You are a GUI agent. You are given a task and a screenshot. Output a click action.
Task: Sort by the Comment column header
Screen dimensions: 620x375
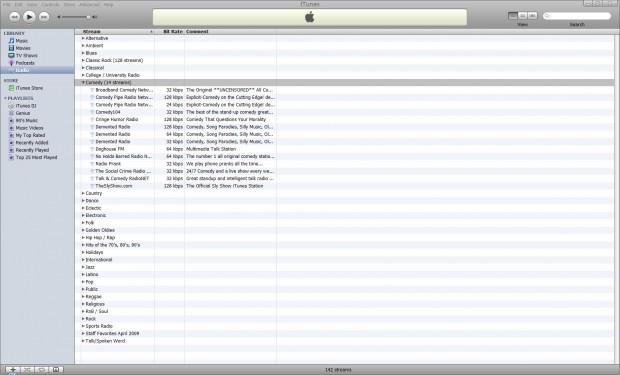230,31
